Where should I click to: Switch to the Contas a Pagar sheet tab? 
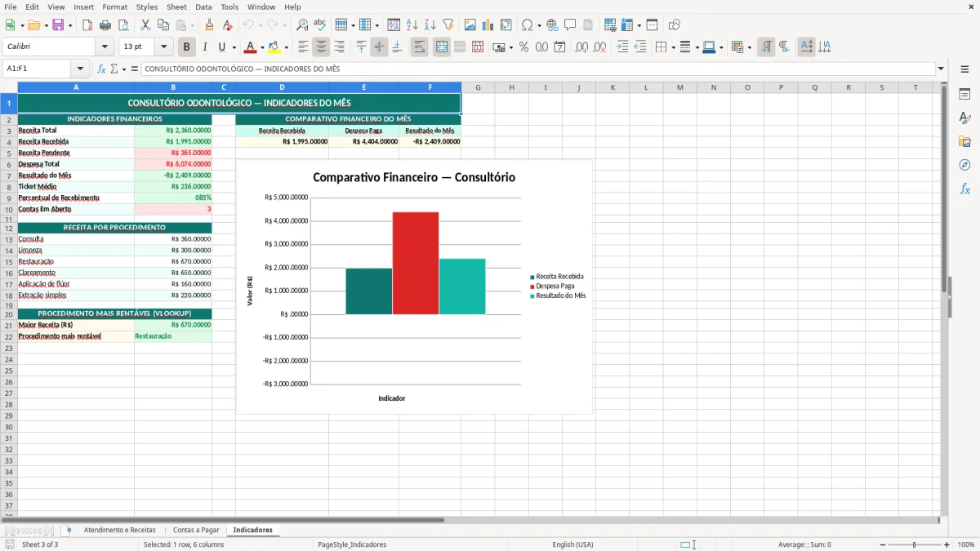pos(196,531)
